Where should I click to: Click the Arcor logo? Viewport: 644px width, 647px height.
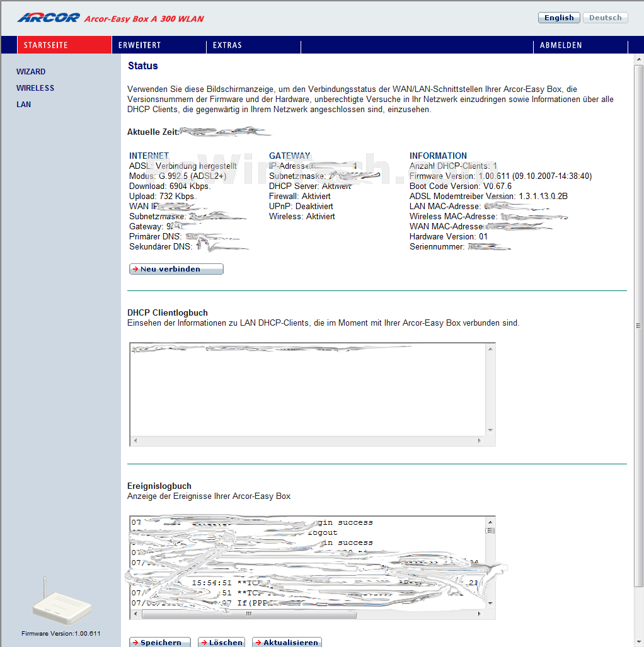tap(49, 18)
